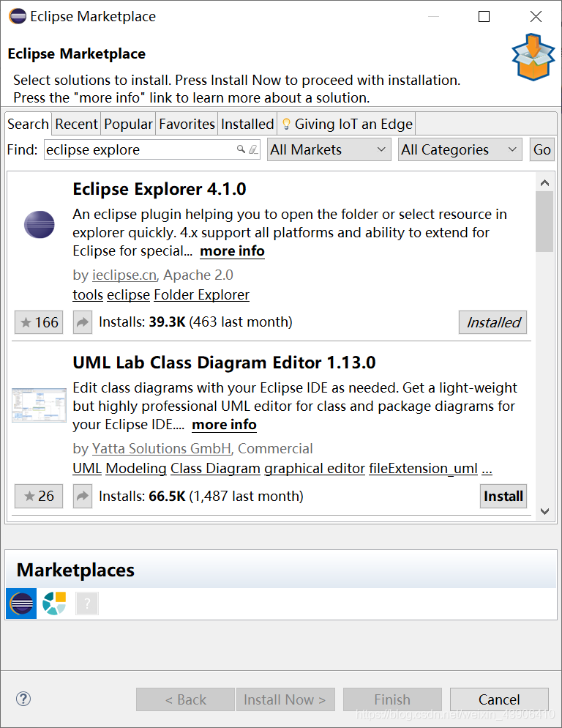Switch to the Popular tab

128,124
